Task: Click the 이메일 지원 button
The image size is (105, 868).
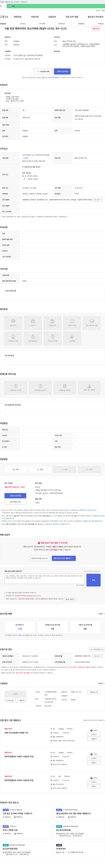Action: click(x=15, y=502)
